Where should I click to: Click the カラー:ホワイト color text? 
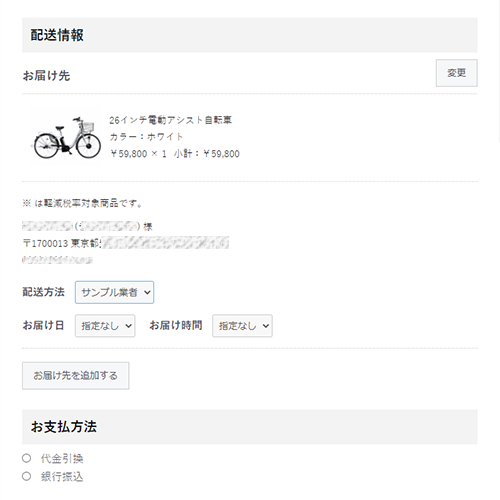[x=146, y=137]
